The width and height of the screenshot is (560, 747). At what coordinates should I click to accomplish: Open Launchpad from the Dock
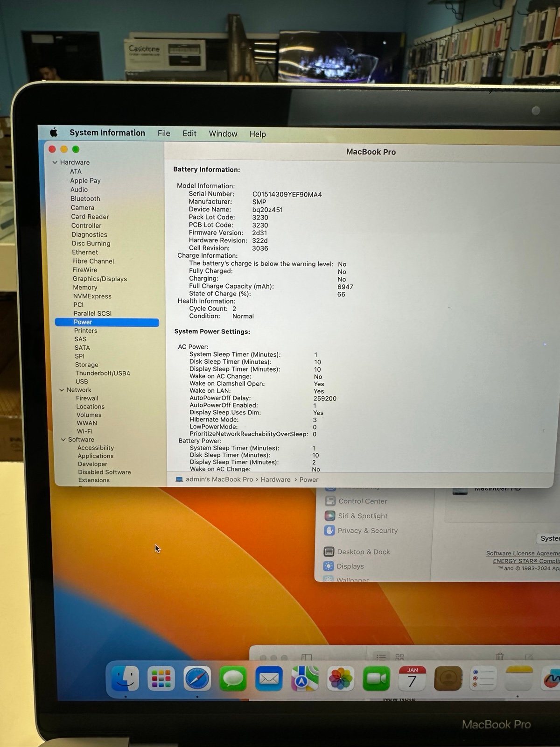[x=161, y=678]
